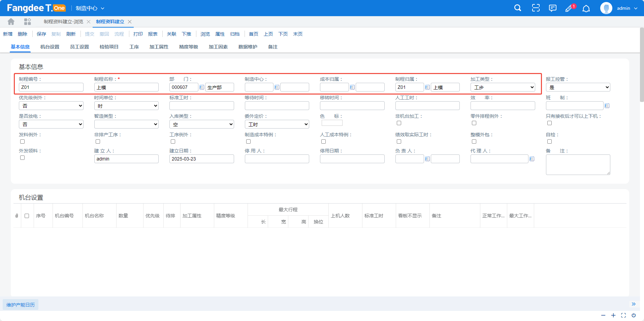Click the 色标 color swatch box
This screenshot has width=644, height=321.
pyautogui.click(x=332, y=123)
